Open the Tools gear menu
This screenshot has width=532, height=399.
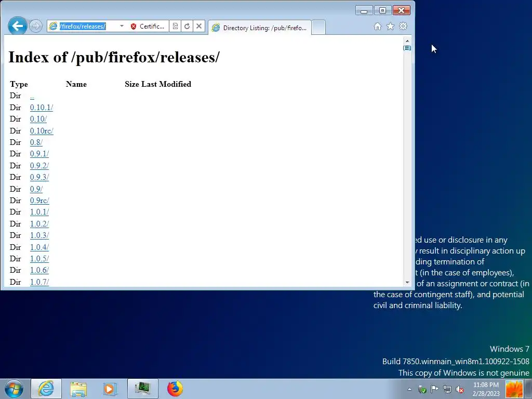click(x=403, y=26)
